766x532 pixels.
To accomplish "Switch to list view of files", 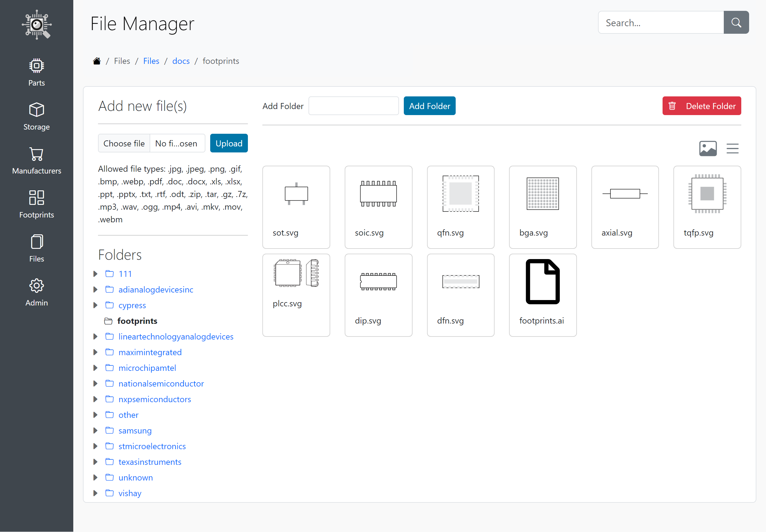I will 733,148.
